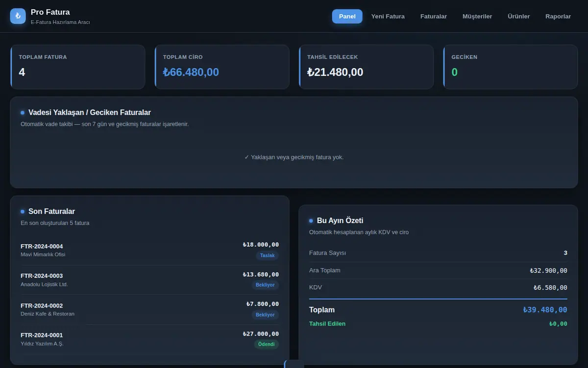Click the monthly total ₺39.480,00
588x368 pixels.
click(x=545, y=310)
